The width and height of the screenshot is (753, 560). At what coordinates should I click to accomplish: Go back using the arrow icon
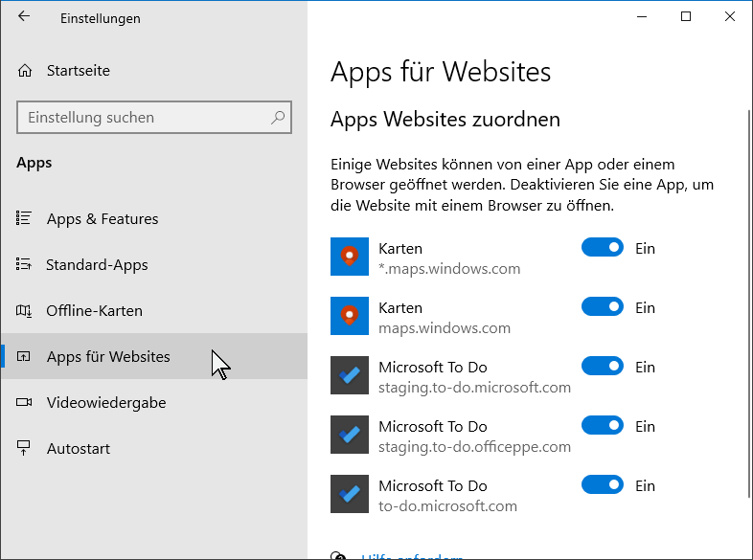click(x=24, y=16)
